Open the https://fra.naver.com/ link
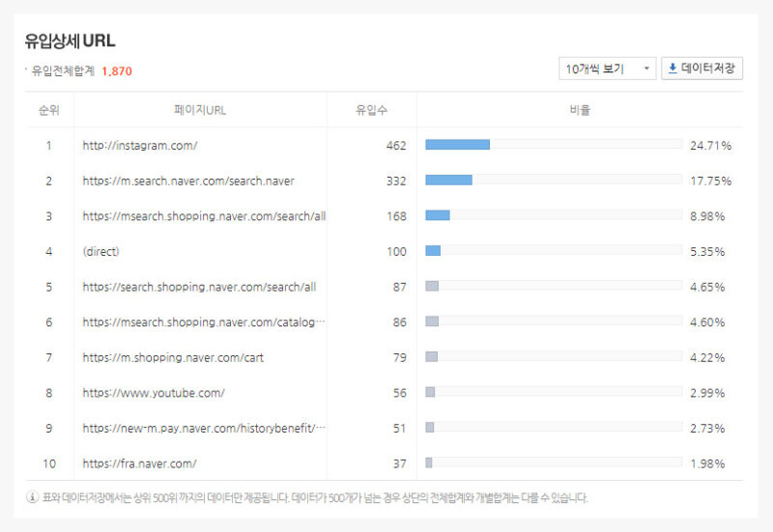This screenshot has height=532, width=773. 140,463
